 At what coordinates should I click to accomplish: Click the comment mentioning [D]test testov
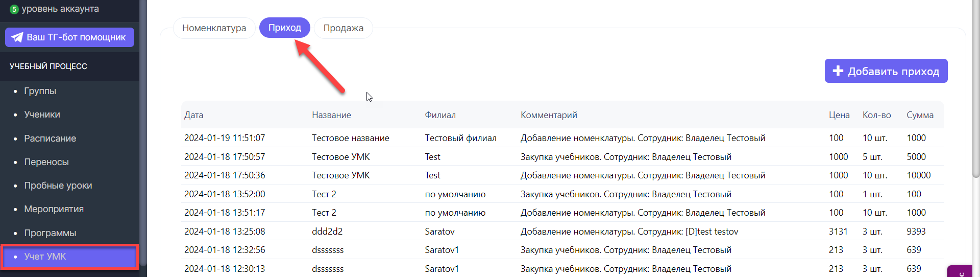pos(629,232)
